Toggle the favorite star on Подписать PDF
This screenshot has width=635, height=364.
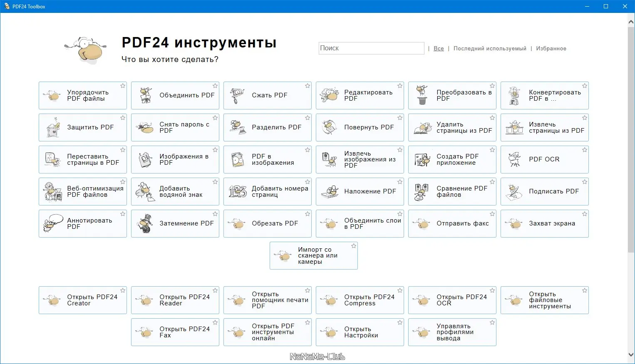(585, 182)
